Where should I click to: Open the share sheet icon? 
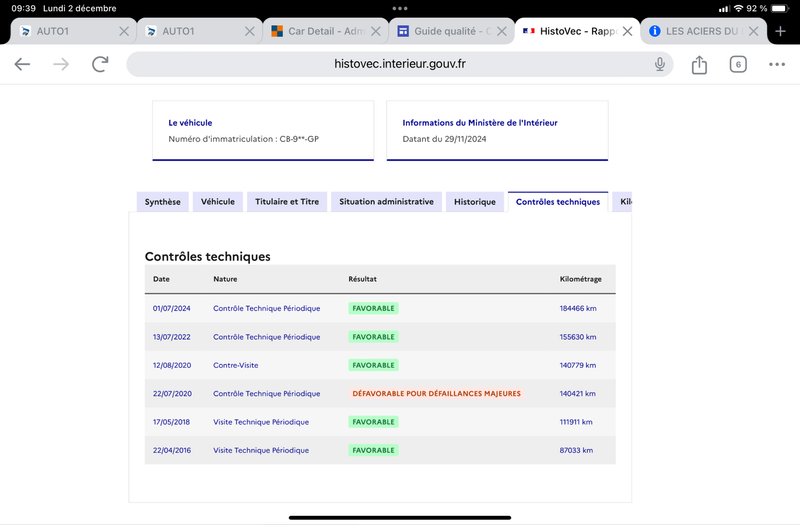click(x=699, y=64)
